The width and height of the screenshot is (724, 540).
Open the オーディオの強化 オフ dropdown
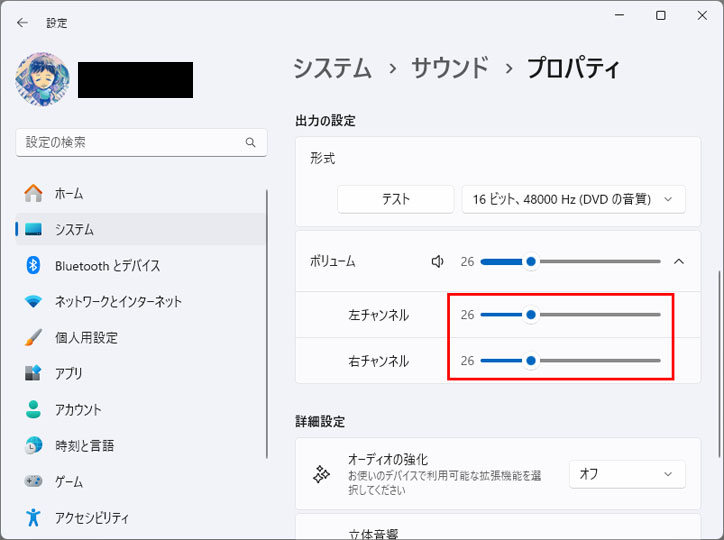coord(627,474)
